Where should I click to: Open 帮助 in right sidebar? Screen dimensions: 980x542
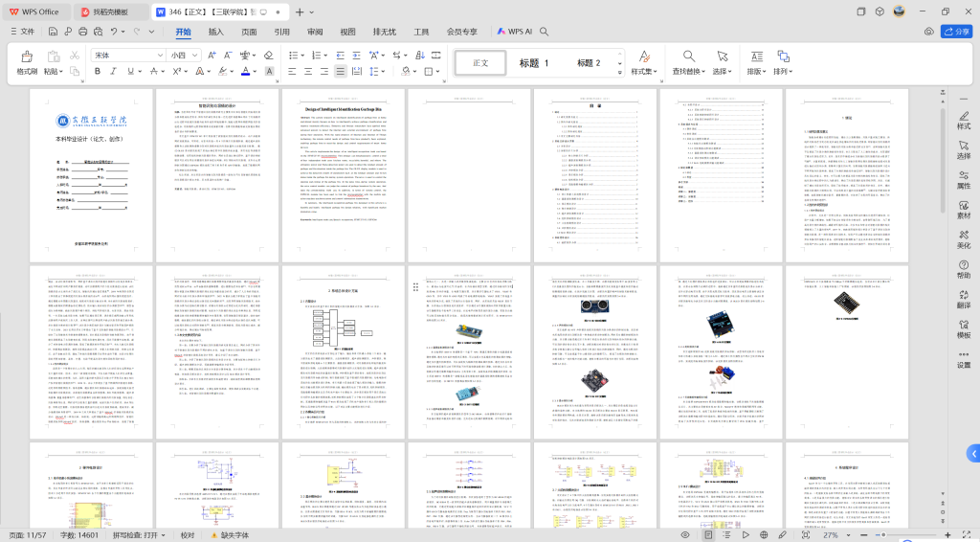(964, 269)
